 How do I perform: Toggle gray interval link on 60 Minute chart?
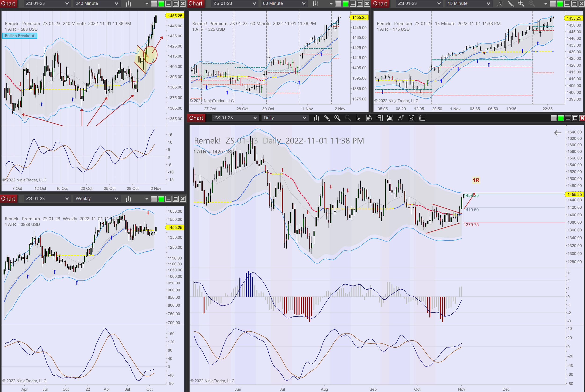(x=338, y=4)
